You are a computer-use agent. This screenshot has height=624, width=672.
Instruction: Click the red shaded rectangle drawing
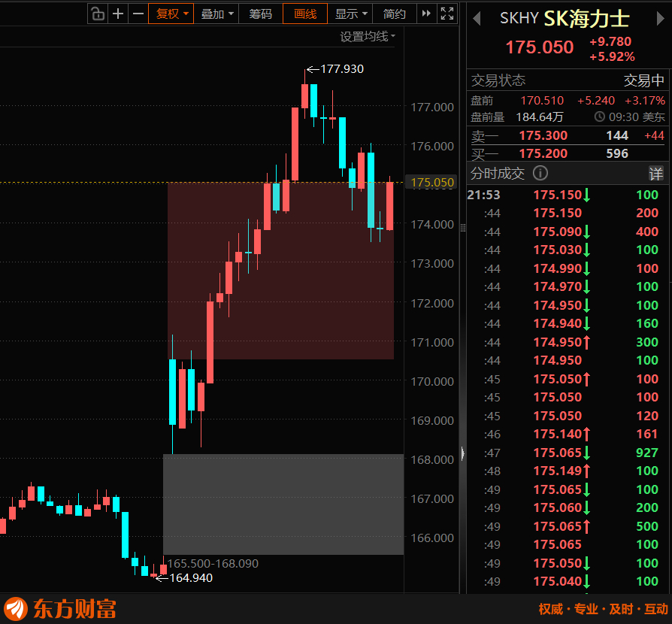click(280, 271)
